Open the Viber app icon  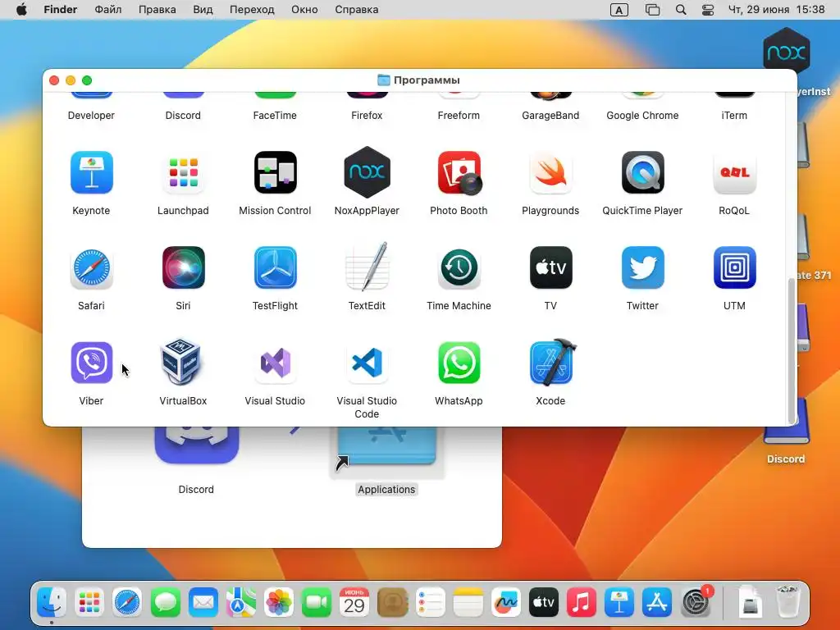coord(92,363)
